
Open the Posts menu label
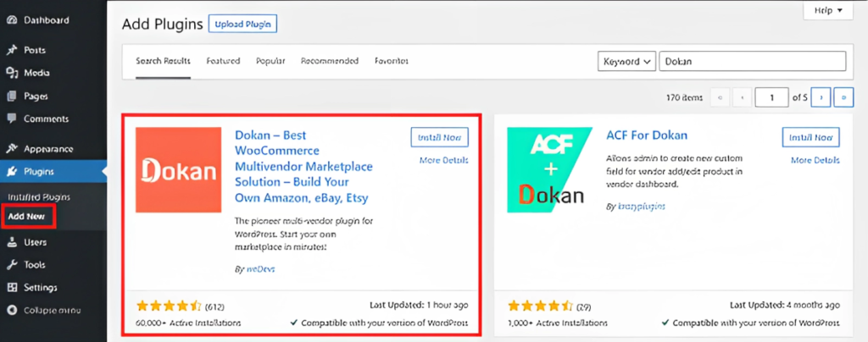[34, 50]
